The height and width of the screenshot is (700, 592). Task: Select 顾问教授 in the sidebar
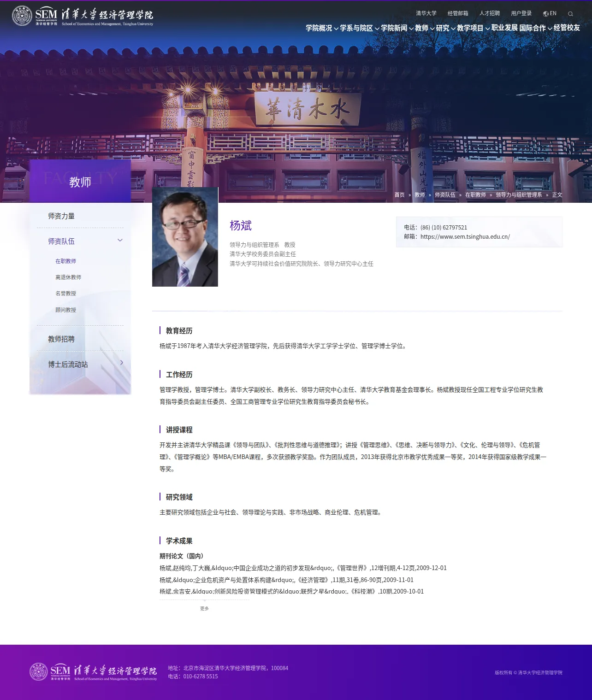point(66,310)
